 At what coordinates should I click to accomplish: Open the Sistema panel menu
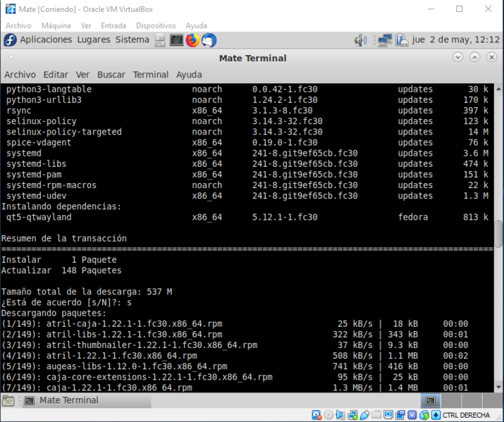pyautogui.click(x=133, y=40)
